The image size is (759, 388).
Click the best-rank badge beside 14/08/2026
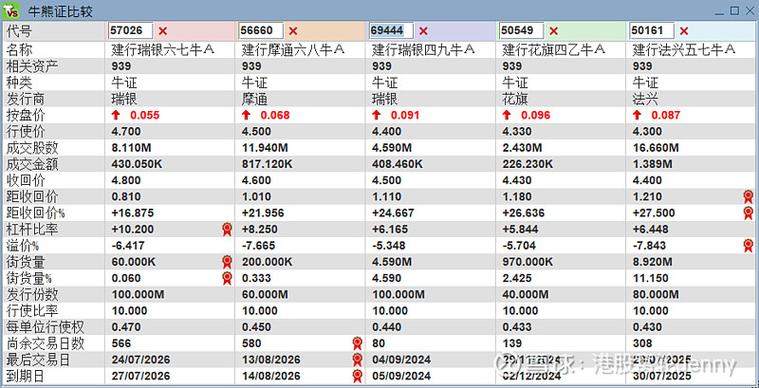pyautogui.click(x=357, y=376)
